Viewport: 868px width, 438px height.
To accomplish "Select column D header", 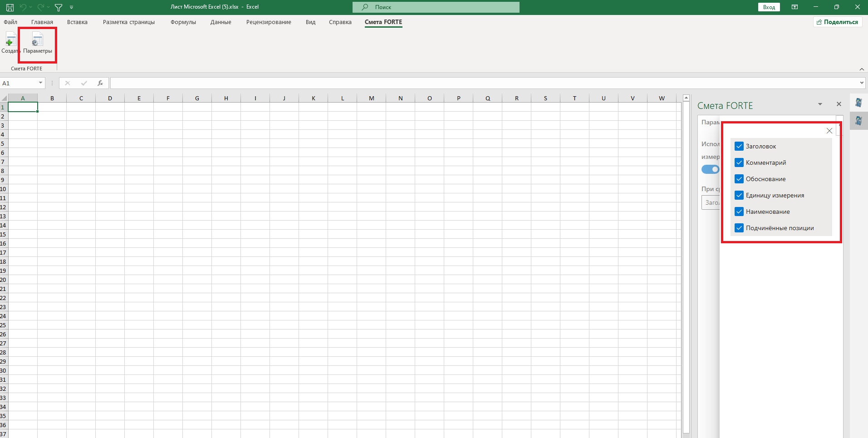I will [x=110, y=98].
